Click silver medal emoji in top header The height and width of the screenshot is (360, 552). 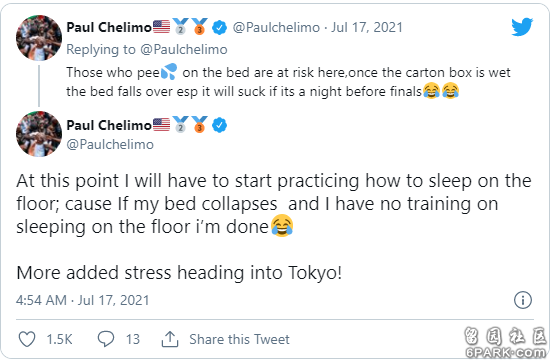[x=180, y=26]
